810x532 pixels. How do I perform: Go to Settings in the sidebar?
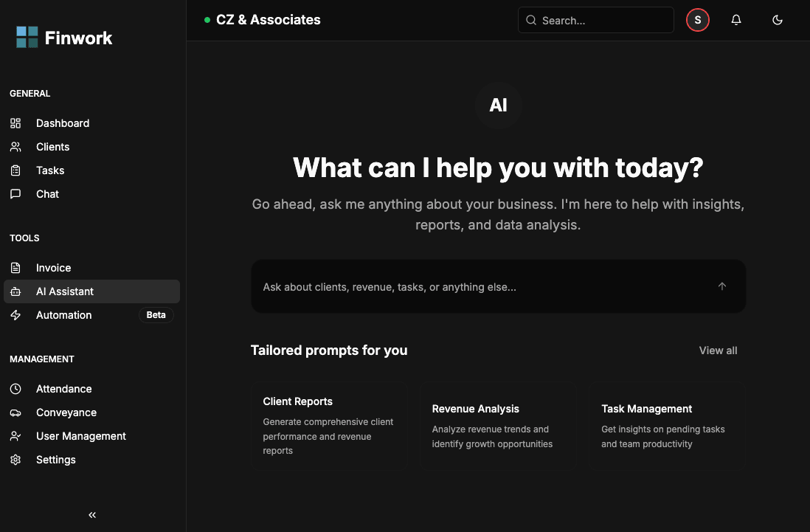55,460
